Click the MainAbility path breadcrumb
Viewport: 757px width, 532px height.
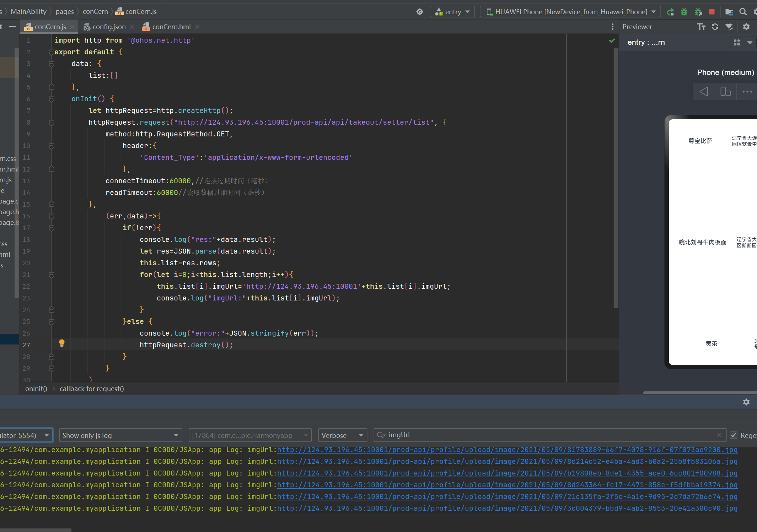point(28,11)
